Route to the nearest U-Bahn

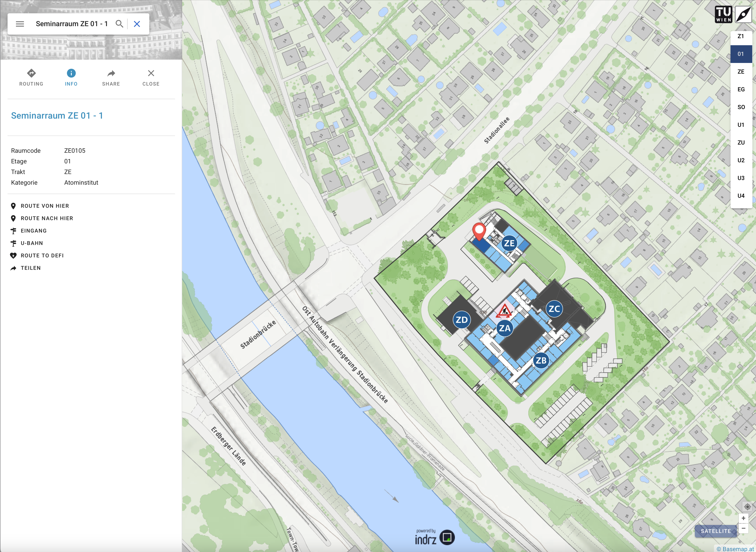[31, 243]
